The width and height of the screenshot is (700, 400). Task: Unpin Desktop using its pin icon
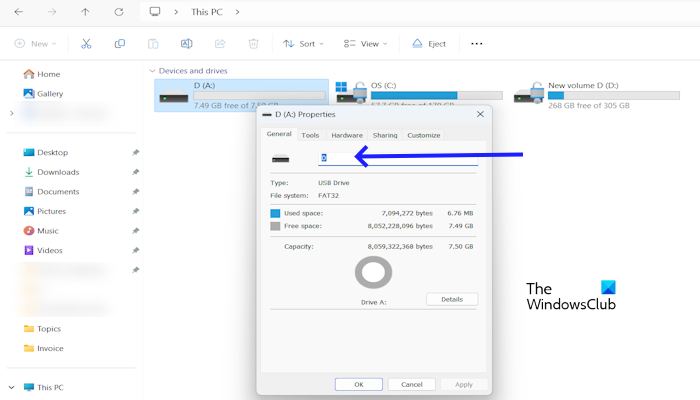(135, 153)
